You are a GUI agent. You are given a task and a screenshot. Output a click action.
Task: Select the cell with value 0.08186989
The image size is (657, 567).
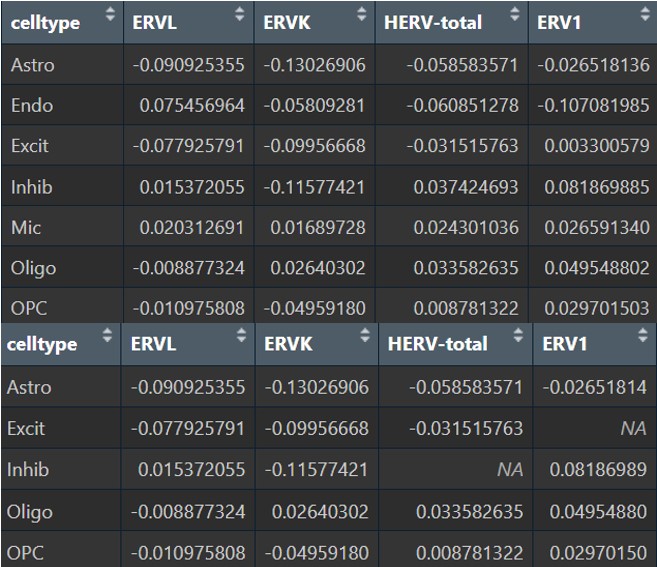(596, 469)
